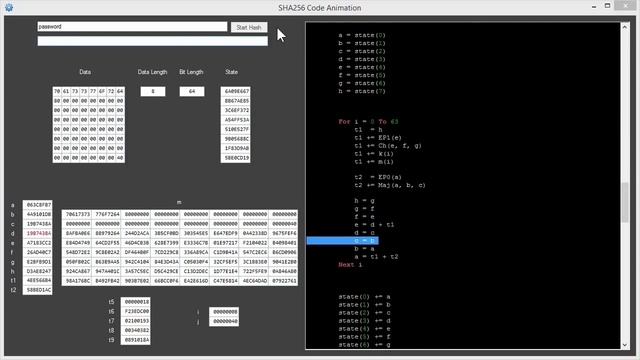Click the code panel scrollbar thumb

tap(624, 202)
